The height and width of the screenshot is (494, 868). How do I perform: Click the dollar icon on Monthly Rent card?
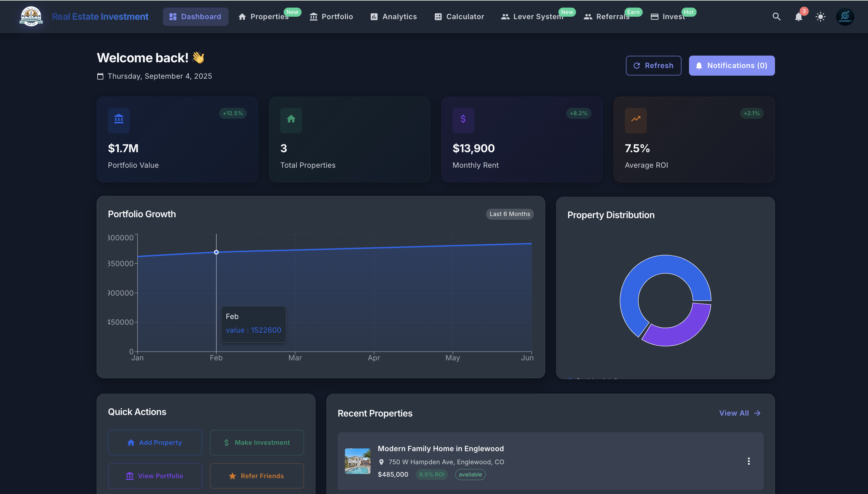click(463, 120)
